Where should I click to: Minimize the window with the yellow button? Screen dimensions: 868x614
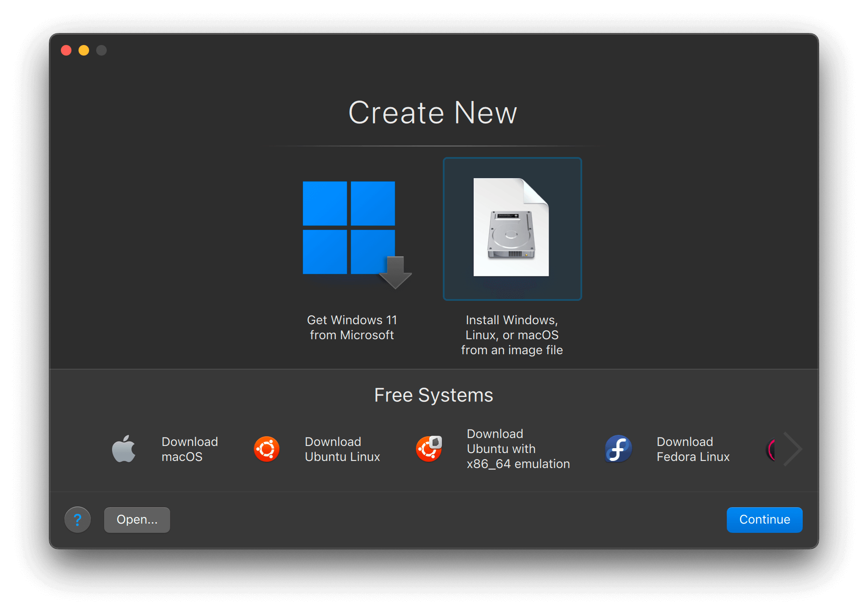point(83,50)
